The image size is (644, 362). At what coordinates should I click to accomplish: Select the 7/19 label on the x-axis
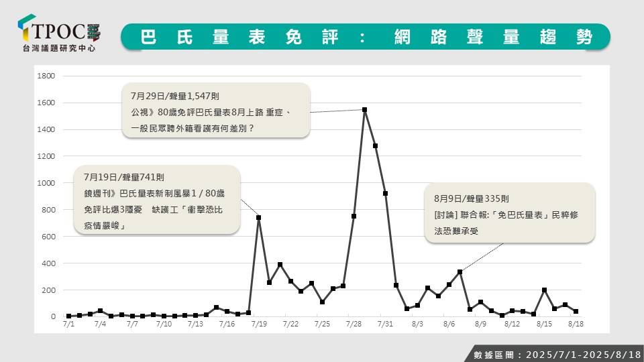click(x=259, y=324)
